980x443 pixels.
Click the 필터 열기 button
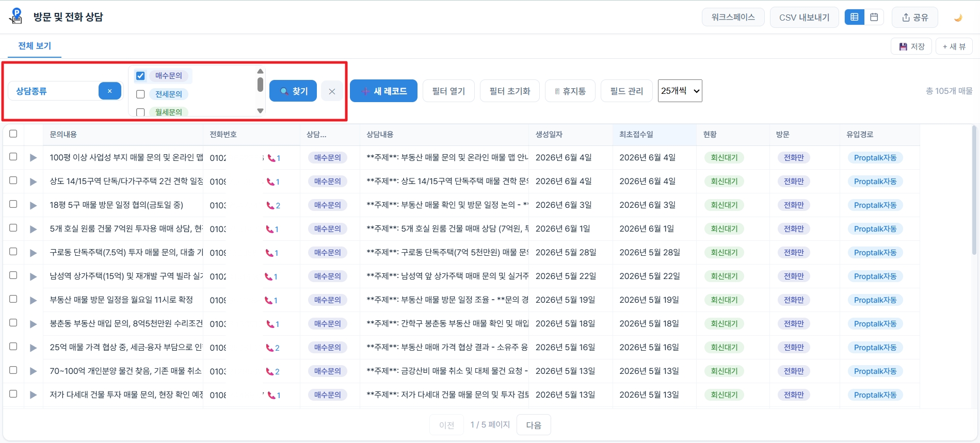pos(448,91)
